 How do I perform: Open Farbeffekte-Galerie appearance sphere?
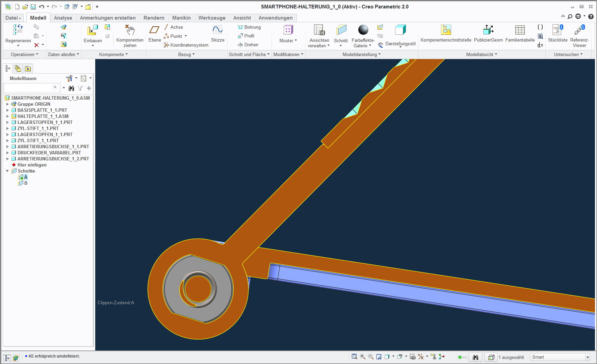coord(363,30)
